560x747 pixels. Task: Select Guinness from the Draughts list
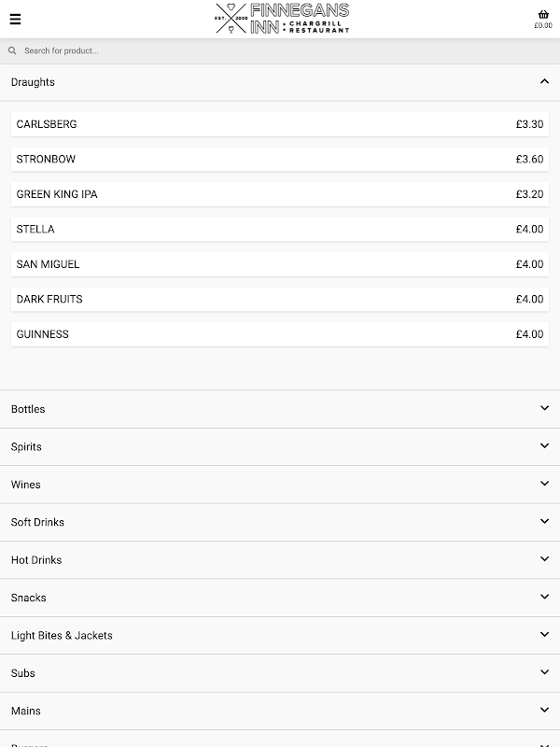point(280,334)
